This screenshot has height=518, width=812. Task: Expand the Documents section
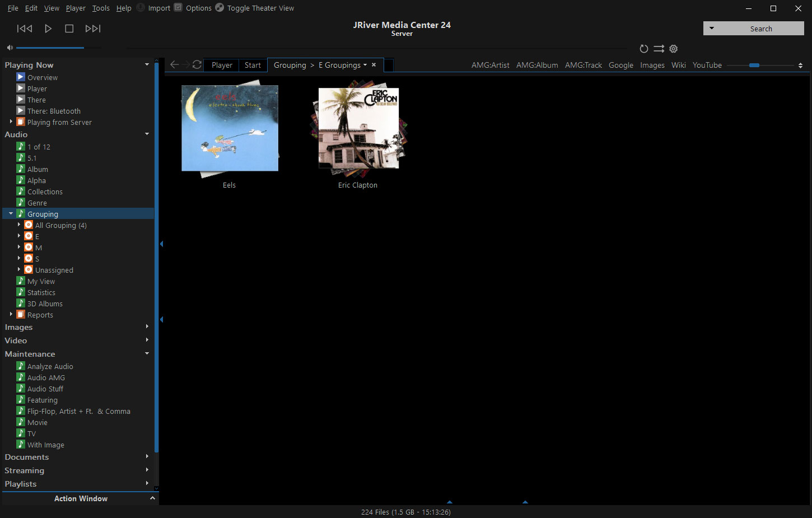(147, 456)
